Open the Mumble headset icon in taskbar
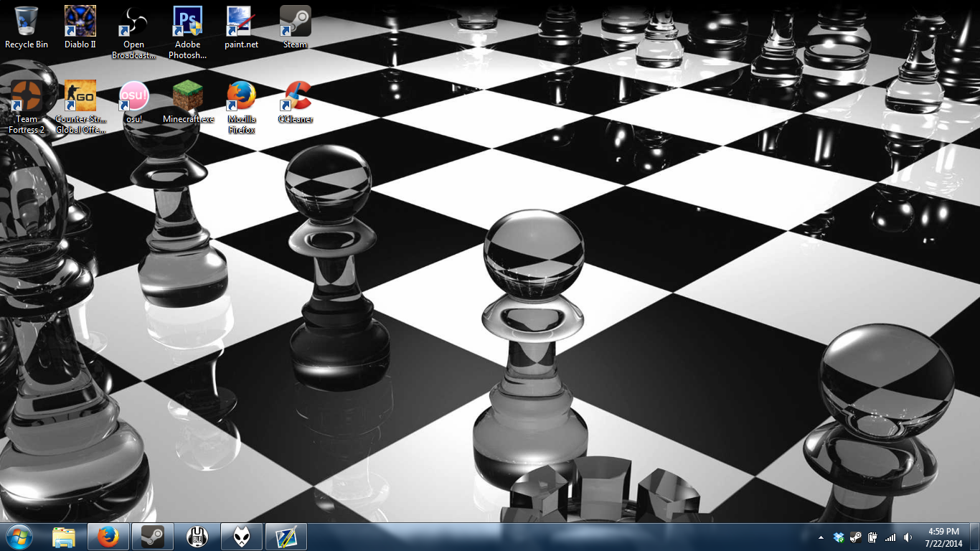 coord(197,537)
